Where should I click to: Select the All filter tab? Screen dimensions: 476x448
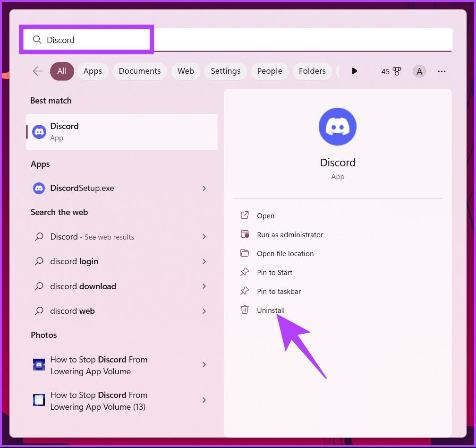(x=62, y=71)
